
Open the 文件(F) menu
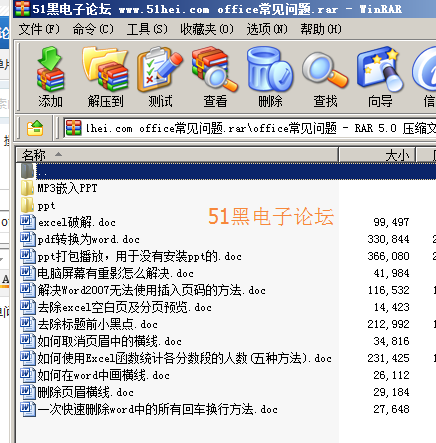point(39,29)
